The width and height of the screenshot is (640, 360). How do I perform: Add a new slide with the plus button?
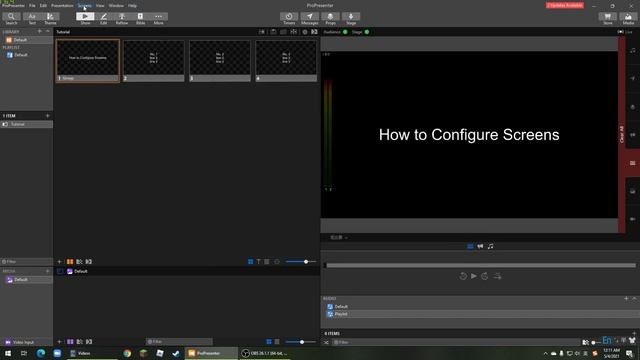(x=60, y=262)
